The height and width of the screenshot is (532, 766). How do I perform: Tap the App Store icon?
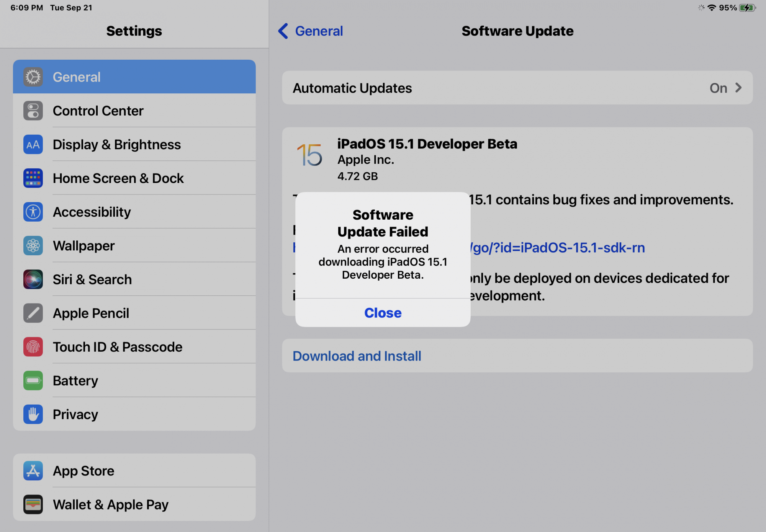click(x=33, y=471)
